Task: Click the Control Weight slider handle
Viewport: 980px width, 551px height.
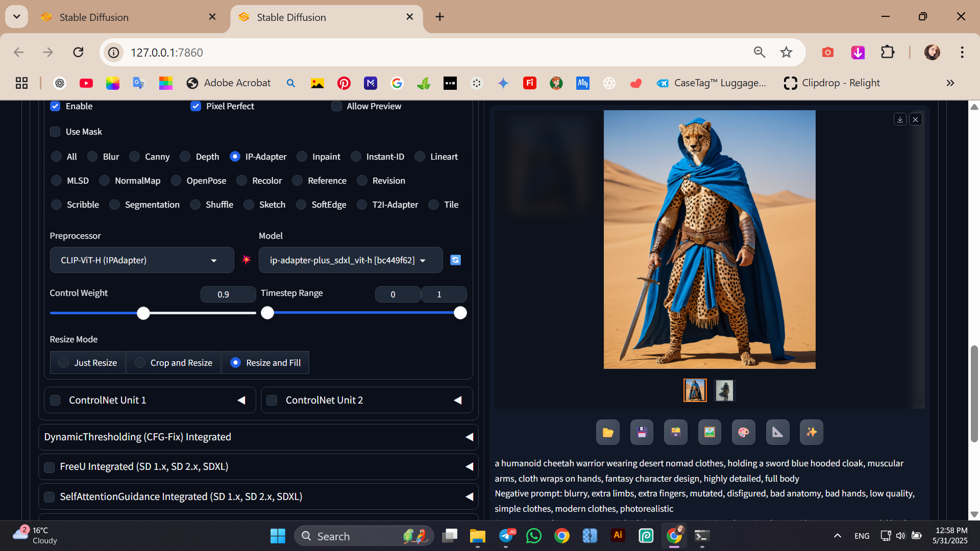Action: 143,313
